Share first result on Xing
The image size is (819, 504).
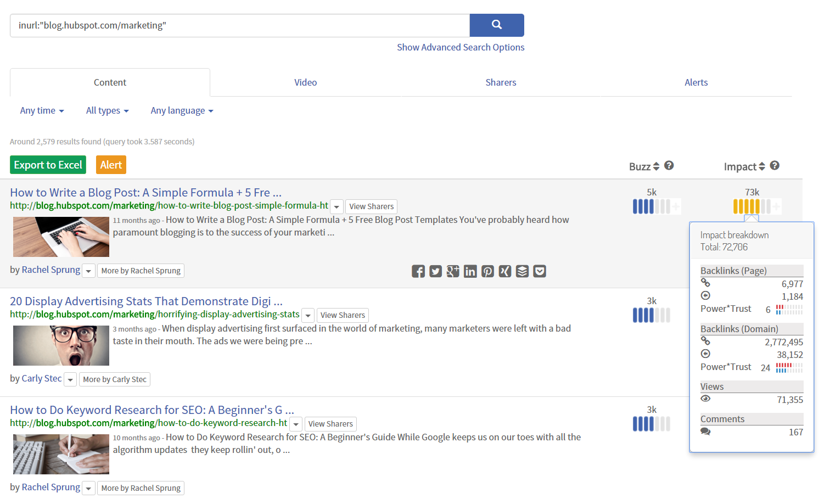point(505,271)
